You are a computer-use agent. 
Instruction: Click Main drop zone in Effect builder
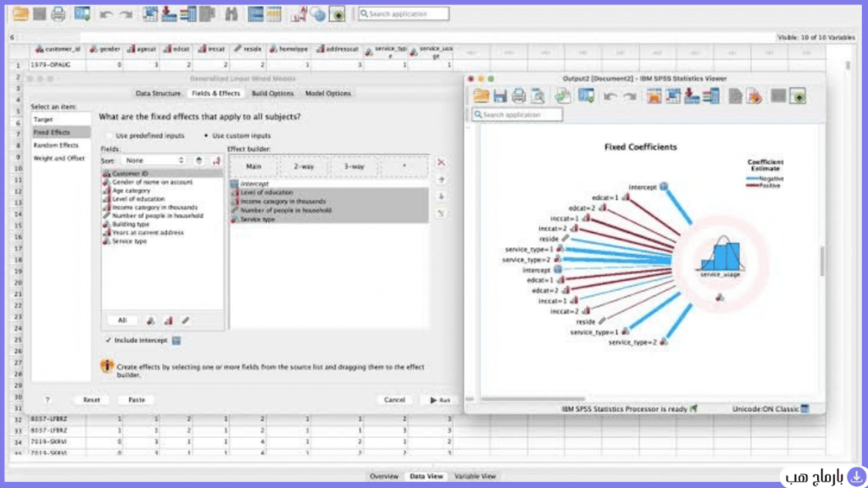253,167
